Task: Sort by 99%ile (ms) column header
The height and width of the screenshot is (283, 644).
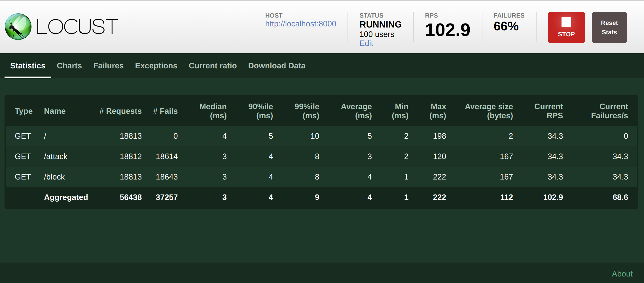Action: 307,111
